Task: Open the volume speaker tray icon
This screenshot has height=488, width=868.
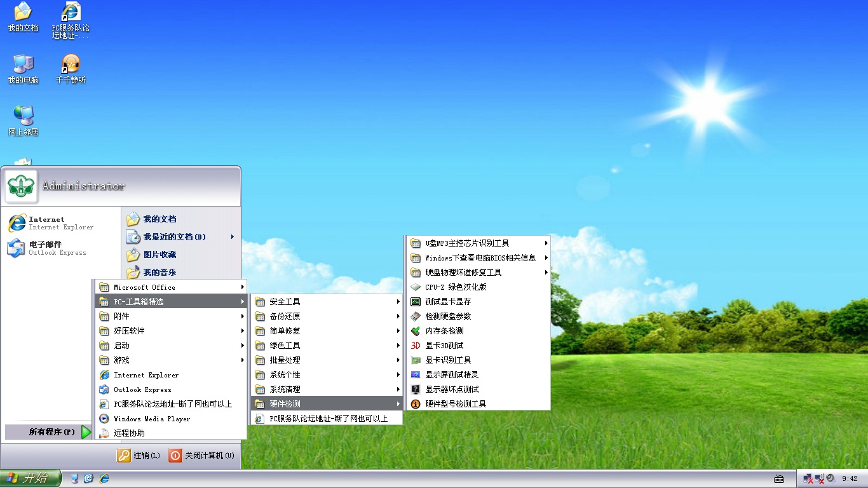Action: pyautogui.click(x=830, y=478)
